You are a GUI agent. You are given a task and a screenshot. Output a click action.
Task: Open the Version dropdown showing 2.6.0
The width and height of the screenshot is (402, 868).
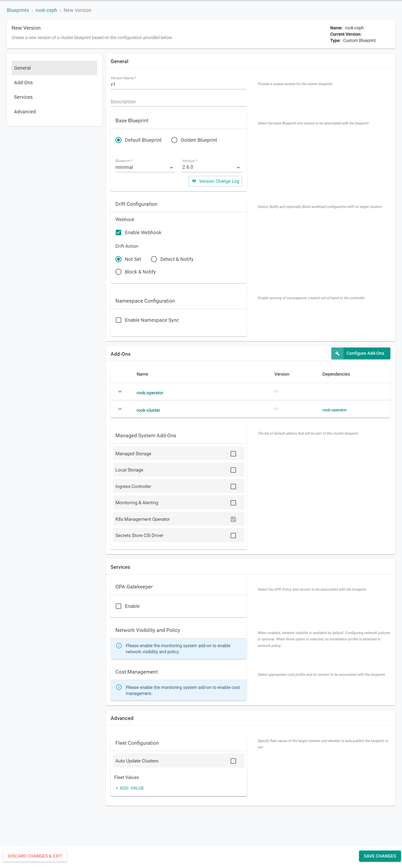(212, 167)
